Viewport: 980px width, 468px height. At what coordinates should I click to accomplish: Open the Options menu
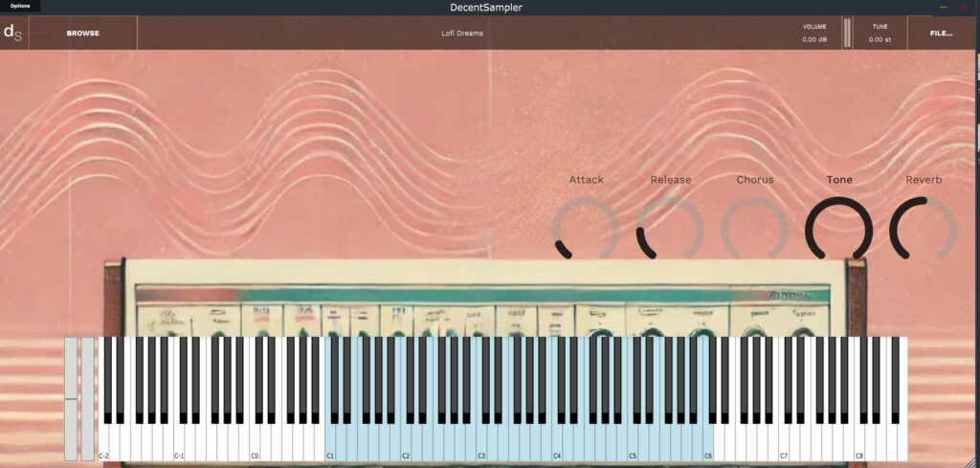pyautogui.click(x=20, y=7)
